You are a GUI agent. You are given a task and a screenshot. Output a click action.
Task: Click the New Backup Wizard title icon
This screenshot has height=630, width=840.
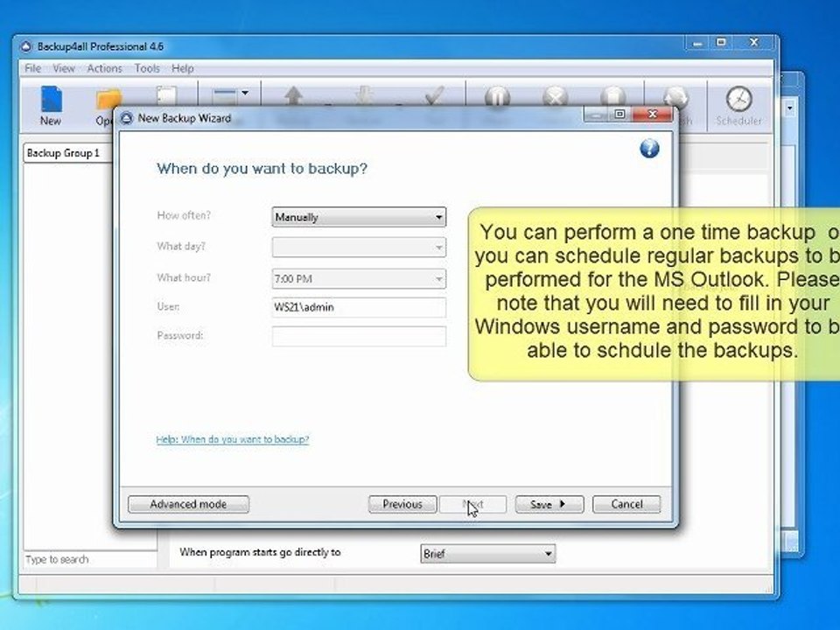pos(126,118)
